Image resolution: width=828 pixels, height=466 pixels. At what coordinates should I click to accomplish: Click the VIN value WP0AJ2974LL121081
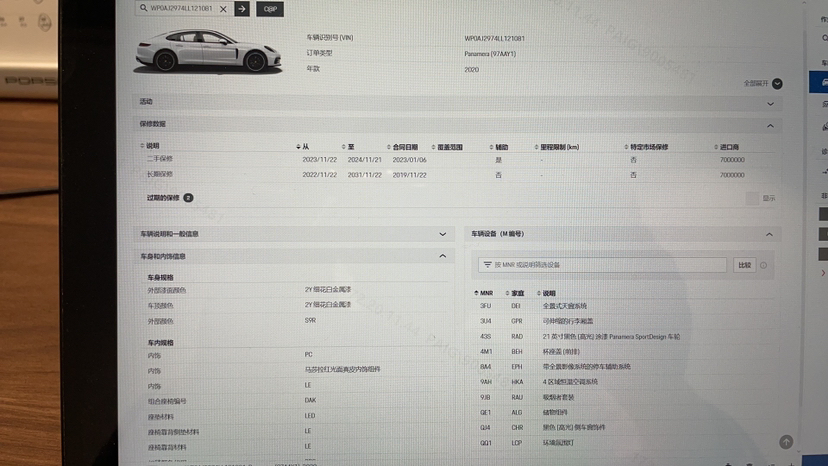click(x=494, y=39)
